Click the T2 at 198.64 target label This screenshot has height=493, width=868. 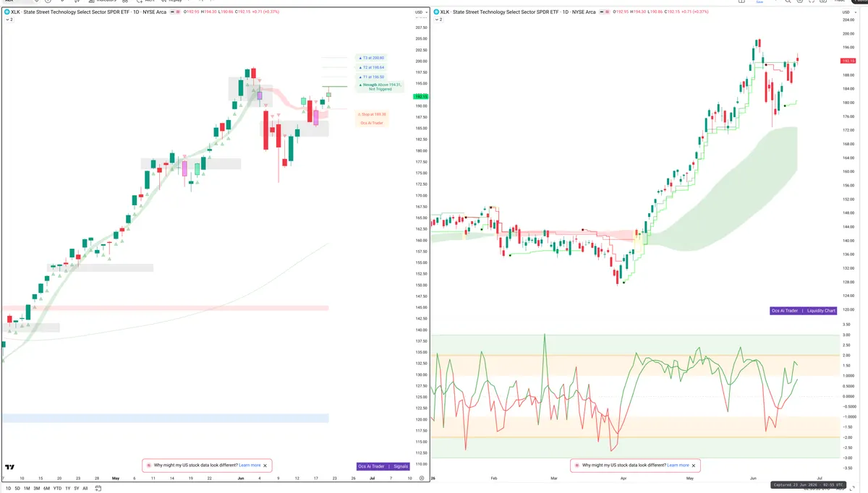pos(371,67)
